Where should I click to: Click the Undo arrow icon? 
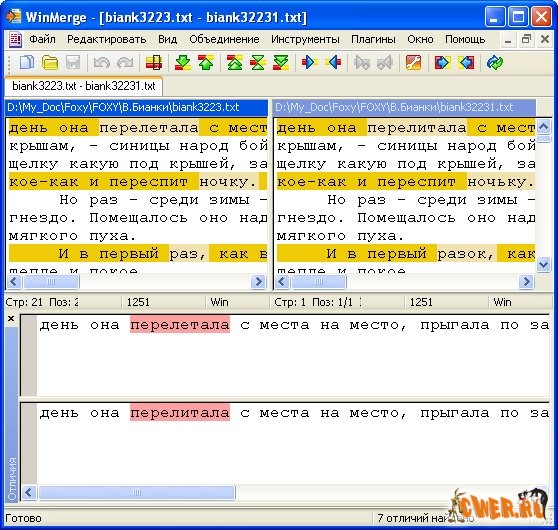coord(101,63)
